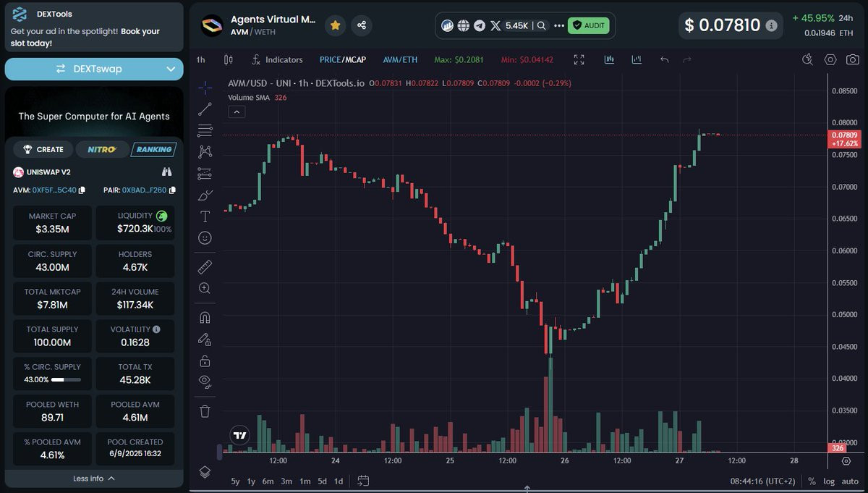
Task: Switch PRICE/MCAP chart mode
Action: pyautogui.click(x=343, y=59)
